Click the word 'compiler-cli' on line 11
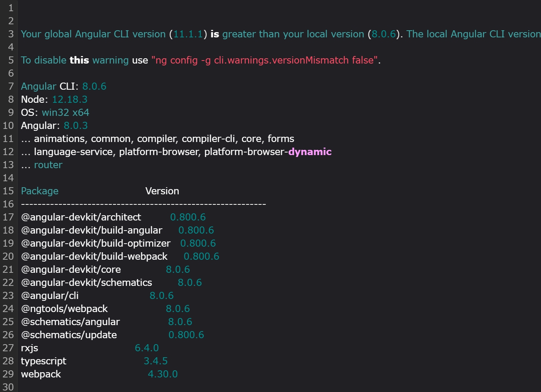 coord(208,139)
